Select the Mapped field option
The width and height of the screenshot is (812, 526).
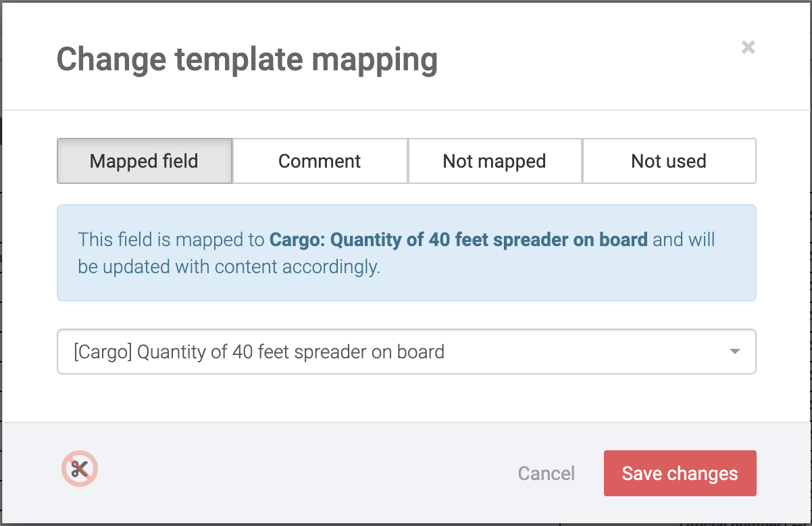pos(144,161)
